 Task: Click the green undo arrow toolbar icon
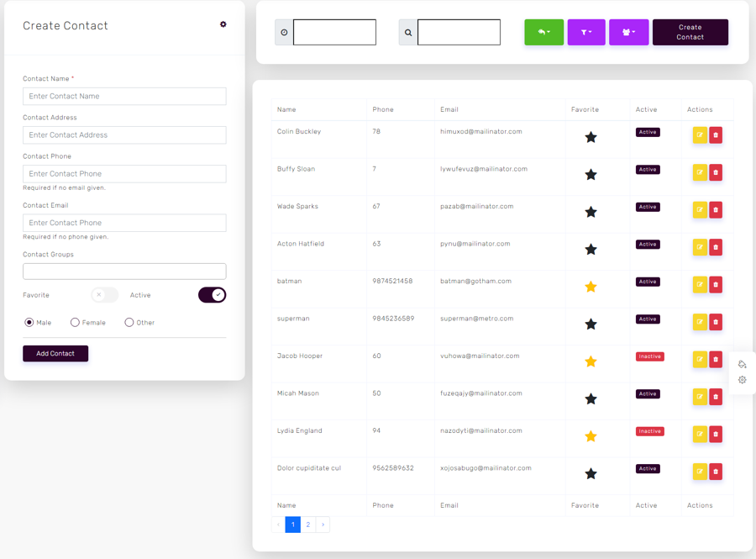[x=543, y=32]
